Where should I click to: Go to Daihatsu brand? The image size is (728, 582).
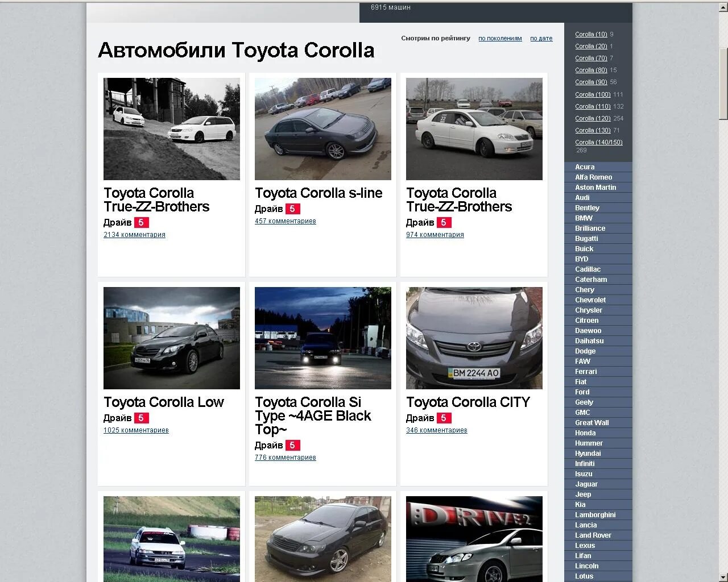[589, 341]
